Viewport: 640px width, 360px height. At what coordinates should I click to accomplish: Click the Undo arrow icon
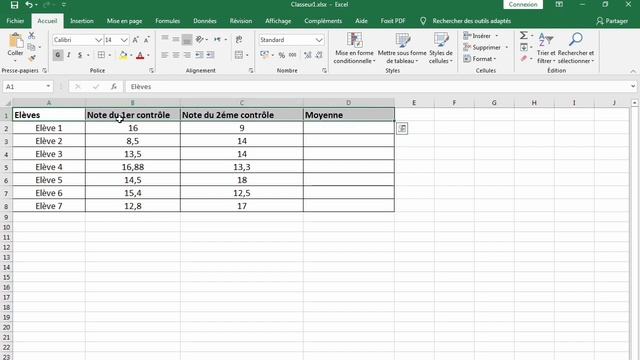tap(29, 5)
